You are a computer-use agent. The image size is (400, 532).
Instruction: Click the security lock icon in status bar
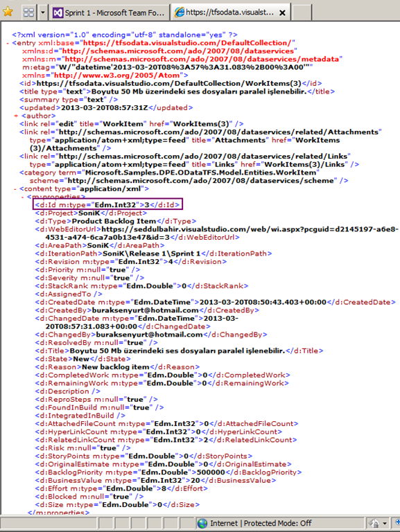coord(374,524)
